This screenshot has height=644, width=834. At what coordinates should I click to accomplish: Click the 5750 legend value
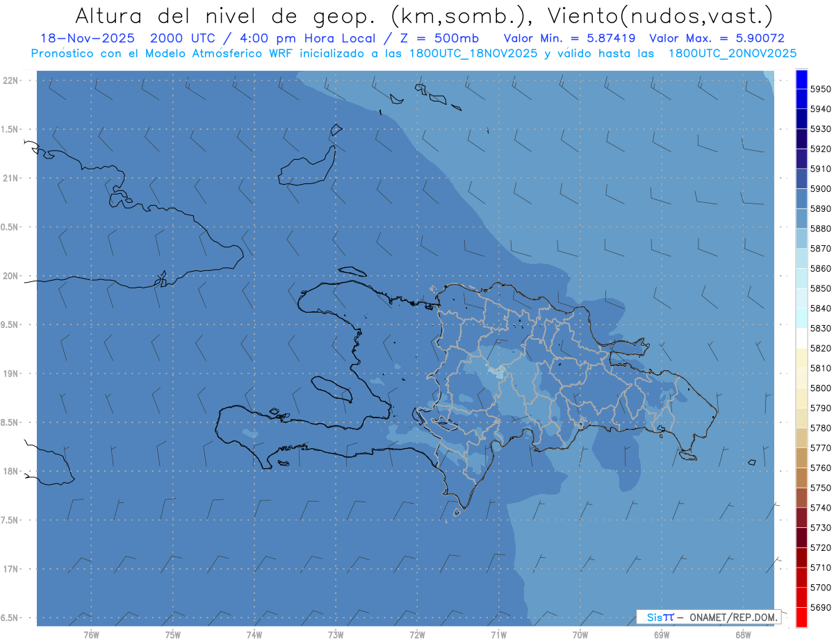click(820, 488)
